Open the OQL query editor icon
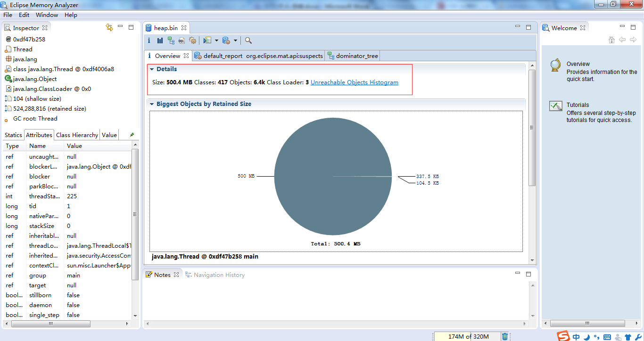This screenshot has height=341, width=644. pyautogui.click(x=182, y=41)
